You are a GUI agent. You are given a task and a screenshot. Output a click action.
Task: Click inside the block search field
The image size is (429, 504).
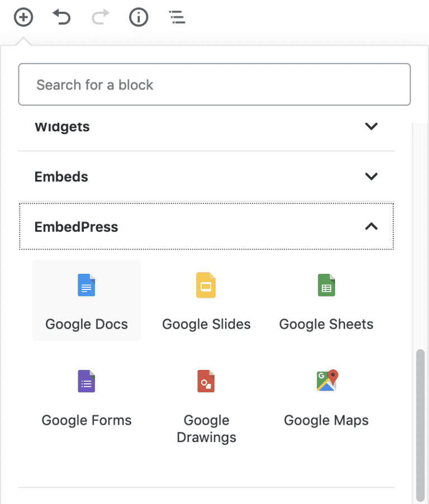[x=214, y=84]
